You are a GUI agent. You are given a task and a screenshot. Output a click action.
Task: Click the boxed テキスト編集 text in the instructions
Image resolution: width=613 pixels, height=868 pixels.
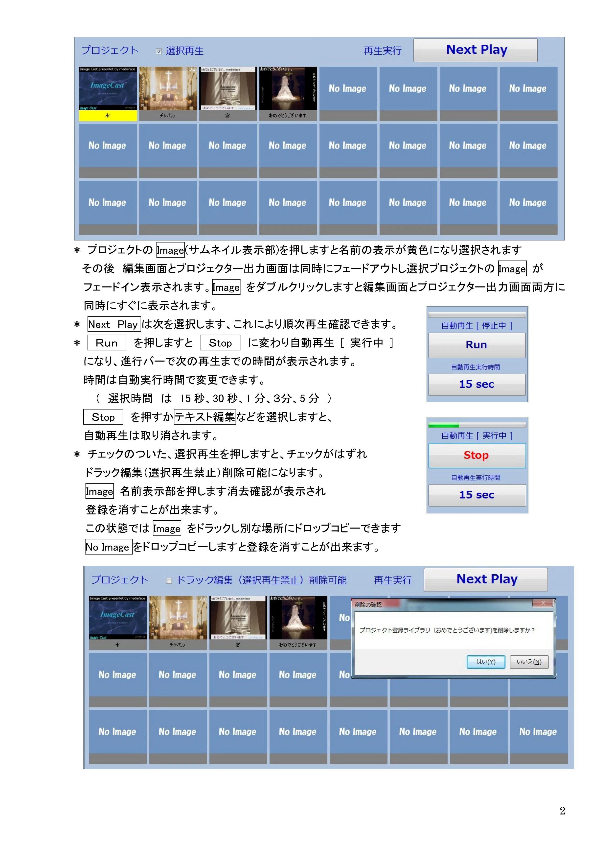point(205,417)
